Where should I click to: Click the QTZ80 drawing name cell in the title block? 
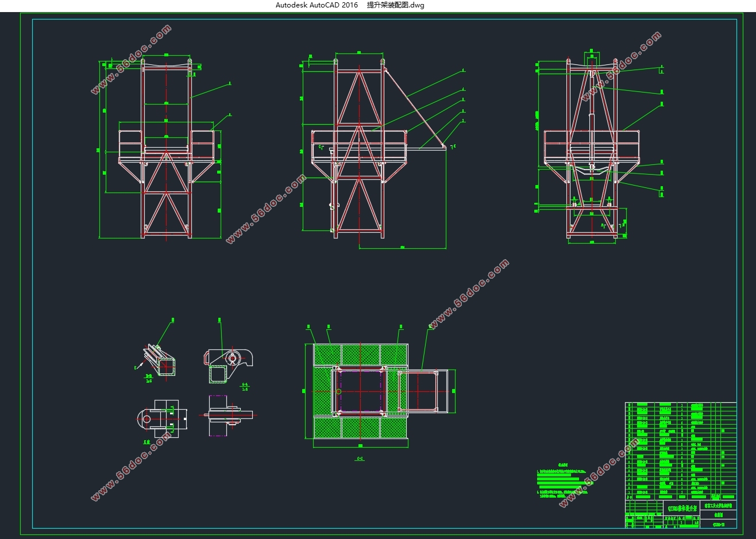[682, 508]
